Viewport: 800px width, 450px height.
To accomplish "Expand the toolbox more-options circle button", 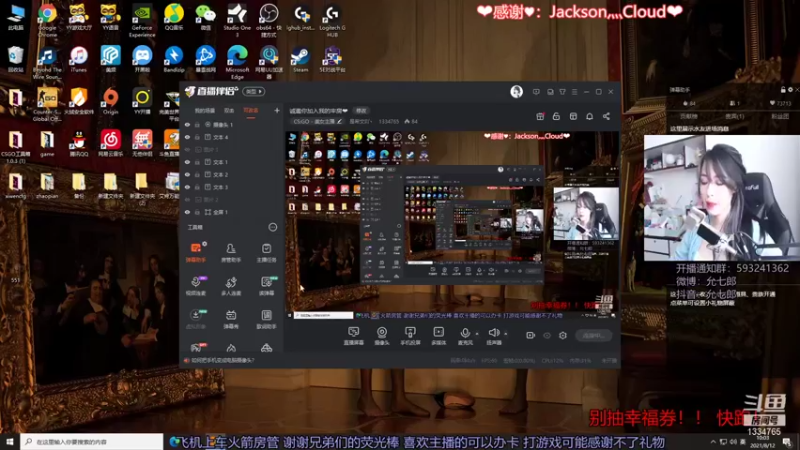I will [272, 227].
